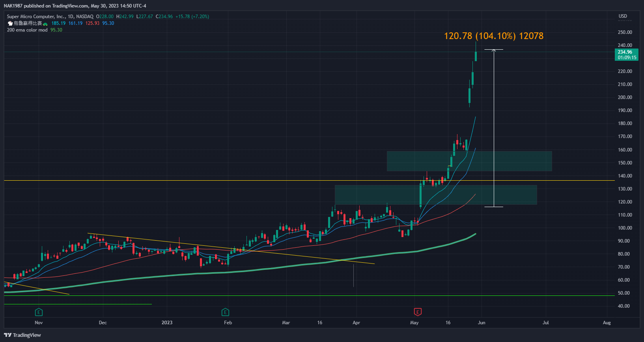Select the upper green zone rectangle
This screenshot has width=644, height=342.
pyautogui.click(x=469, y=161)
